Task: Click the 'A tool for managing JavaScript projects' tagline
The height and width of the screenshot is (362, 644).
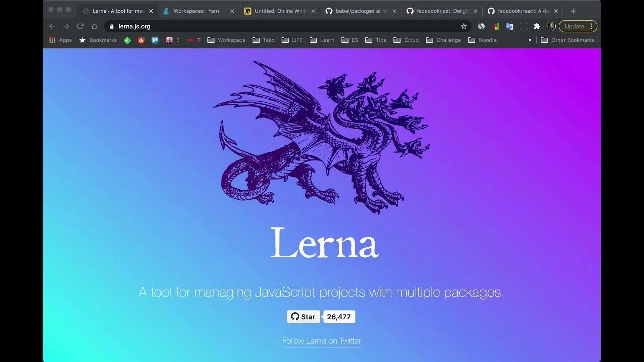Action: pyautogui.click(x=321, y=292)
